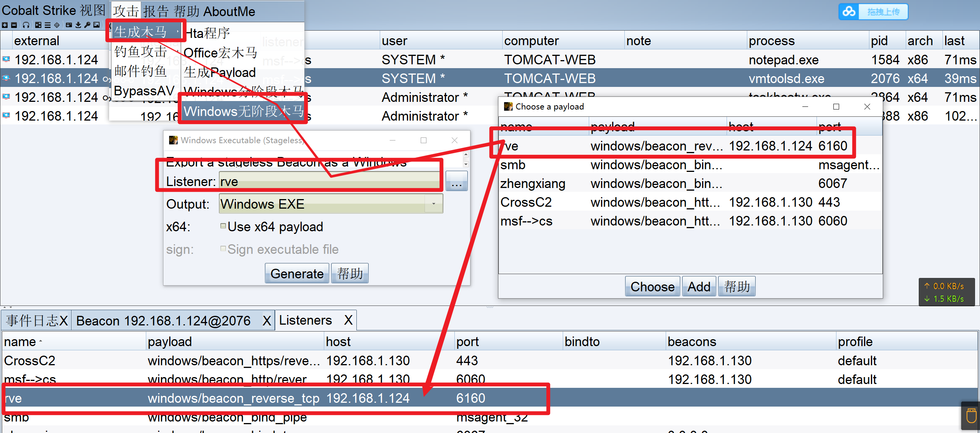Switch to pivot graph view icon

coord(38,25)
